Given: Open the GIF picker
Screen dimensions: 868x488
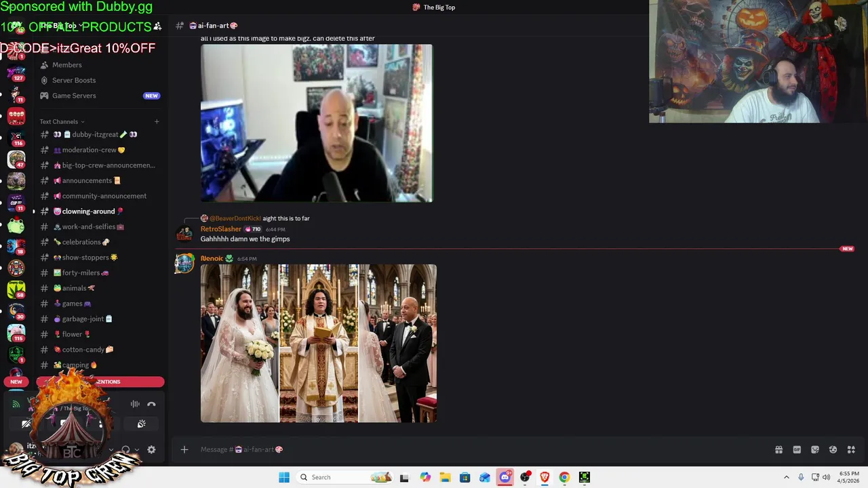Looking at the screenshot, I should tap(797, 449).
